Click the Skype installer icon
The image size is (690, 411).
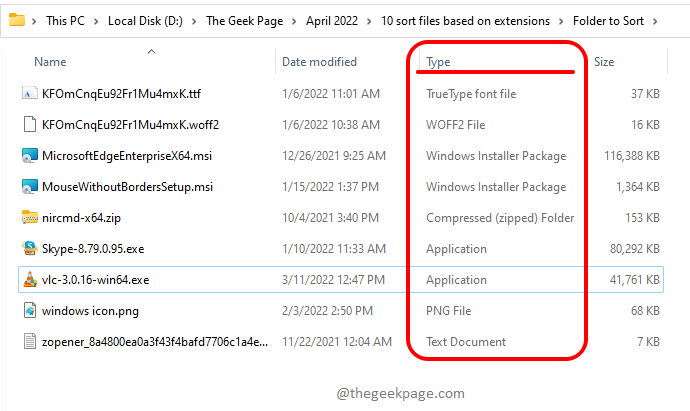[x=29, y=249]
